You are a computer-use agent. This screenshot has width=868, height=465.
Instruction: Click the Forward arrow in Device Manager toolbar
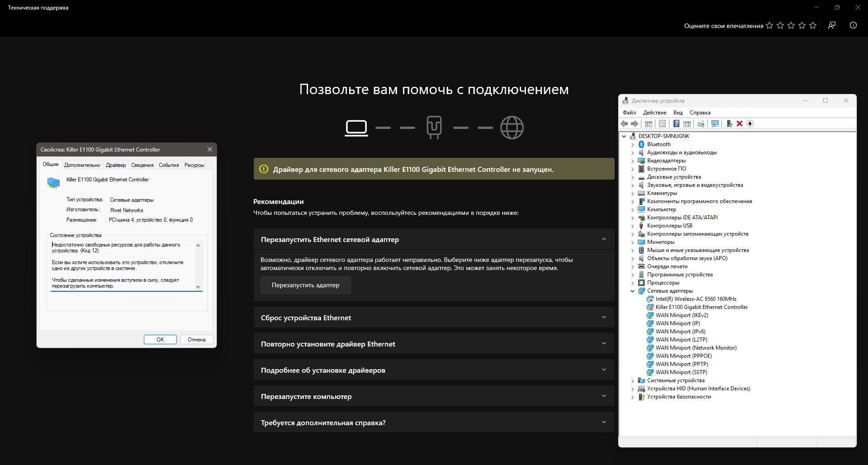click(635, 123)
